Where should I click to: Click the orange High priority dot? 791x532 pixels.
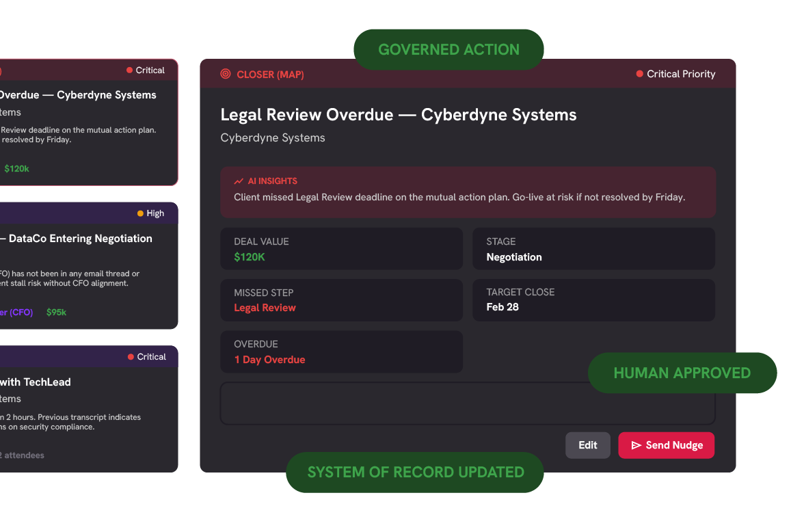pyautogui.click(x=140, y=213)
